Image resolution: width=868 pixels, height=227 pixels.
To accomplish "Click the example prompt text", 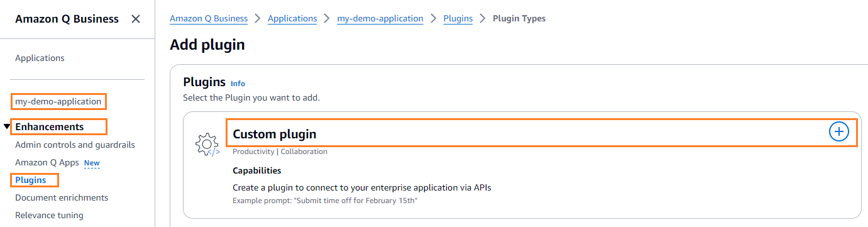I will pyautogui.click(x=325, y=201).
